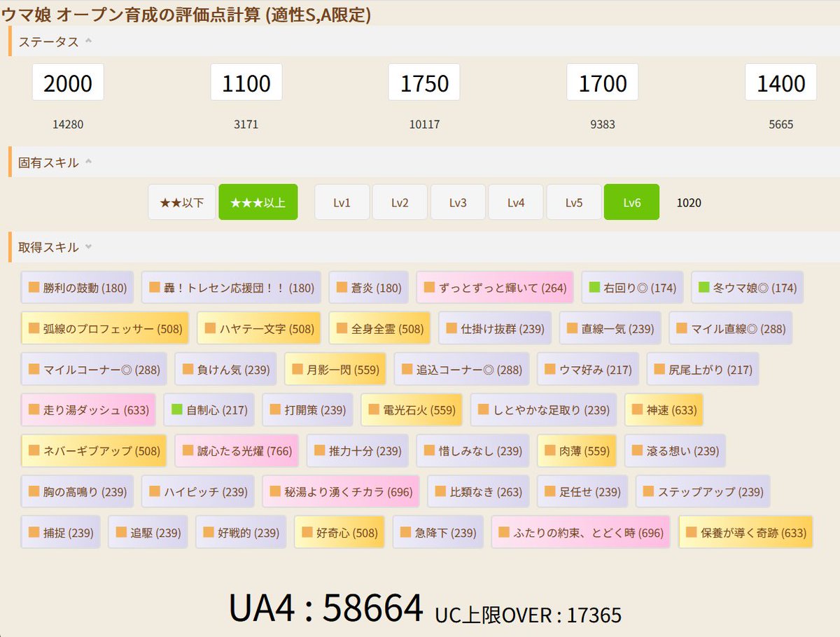Remove skill マイルコーナー◎ (288)
The image size is (840, 637).
[94, 369]
